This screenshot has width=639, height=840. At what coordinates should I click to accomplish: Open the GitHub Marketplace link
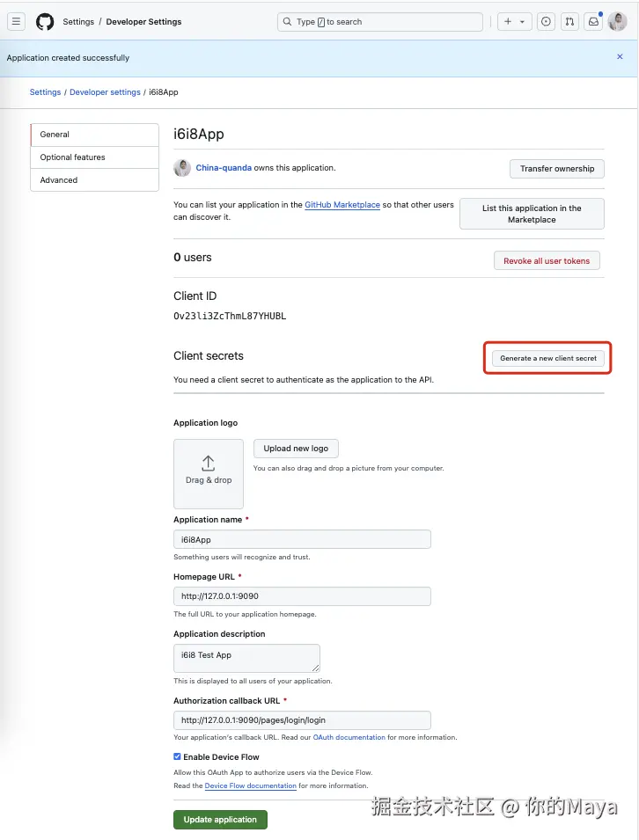click(342, 205)
